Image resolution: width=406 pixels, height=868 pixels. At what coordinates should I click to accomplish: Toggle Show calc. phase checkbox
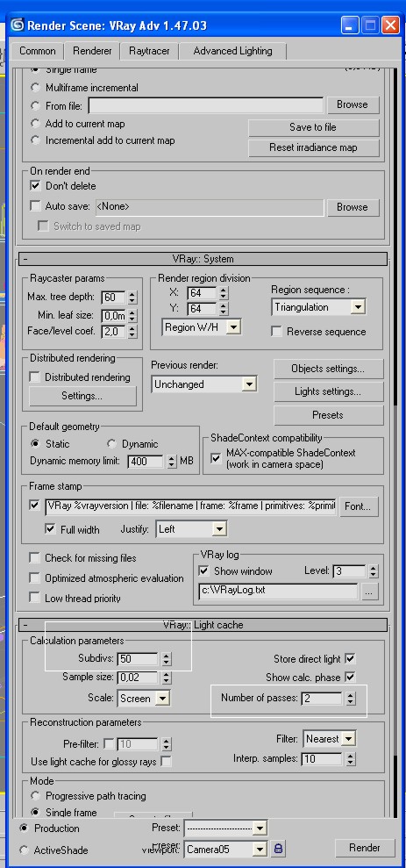click(350, 677)
